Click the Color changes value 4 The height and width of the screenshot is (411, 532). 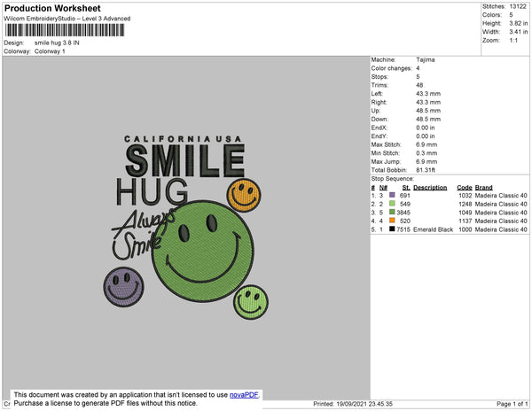pyautogui.click(x=418, y=68)
